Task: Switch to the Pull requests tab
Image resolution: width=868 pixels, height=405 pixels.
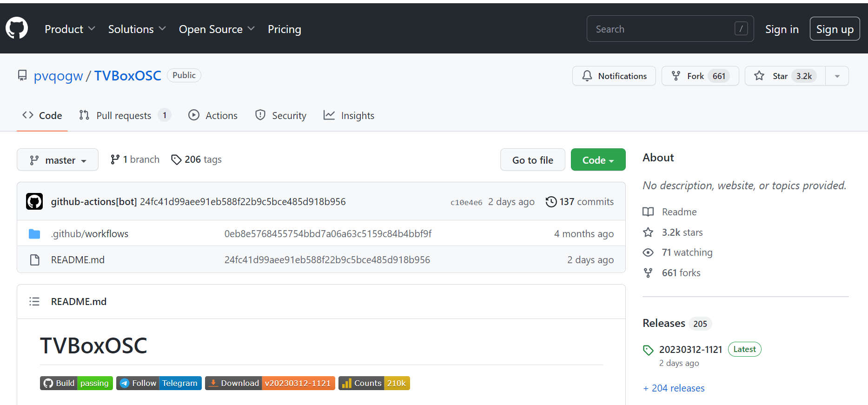Action: [125, 115]
